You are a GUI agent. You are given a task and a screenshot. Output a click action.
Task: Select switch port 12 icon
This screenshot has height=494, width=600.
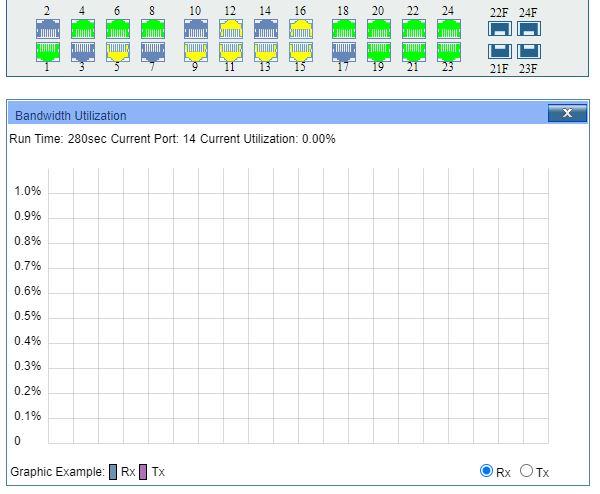pyautogui.click(x=231, y=29)
